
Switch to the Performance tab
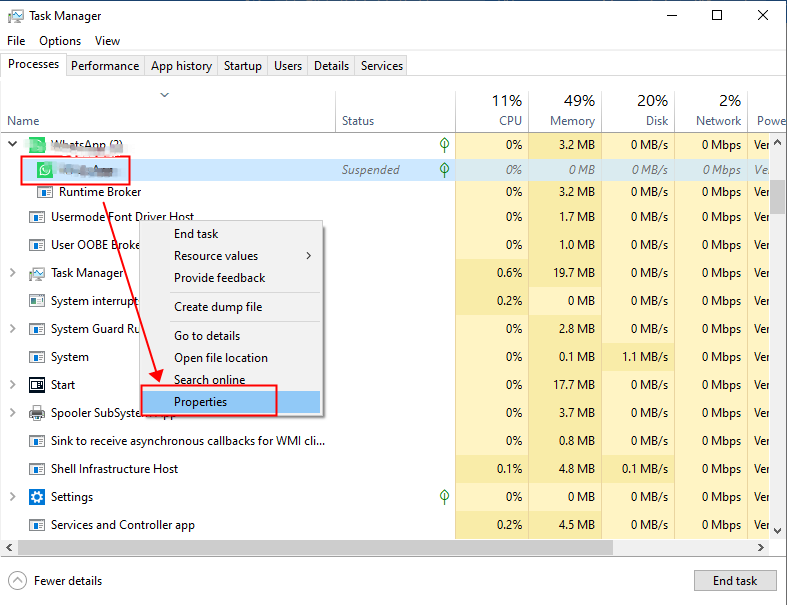point(105,66)
